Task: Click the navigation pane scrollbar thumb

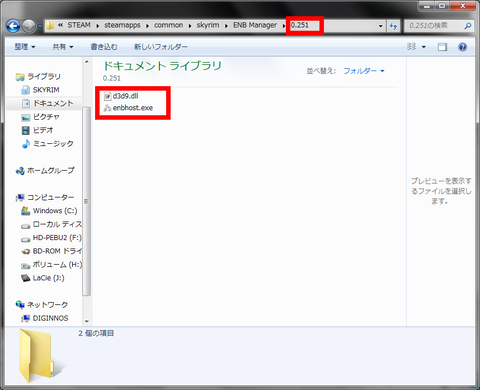Action: click(86, 201)
